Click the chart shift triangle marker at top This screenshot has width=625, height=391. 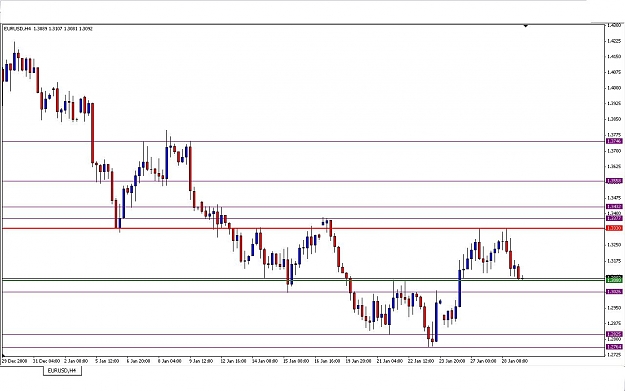pos(526,26)
